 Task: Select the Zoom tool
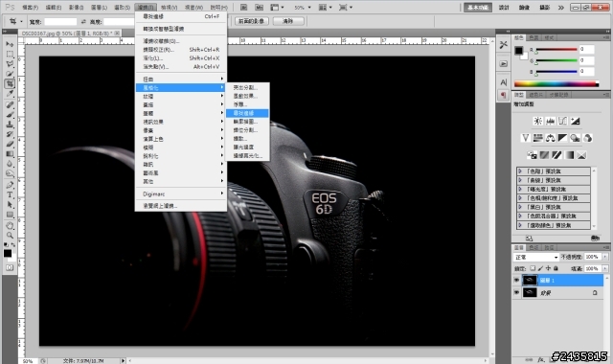[x=10, y=236]
